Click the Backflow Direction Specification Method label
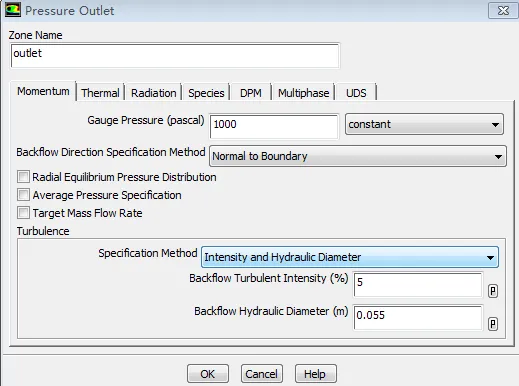 pos(111,152)
